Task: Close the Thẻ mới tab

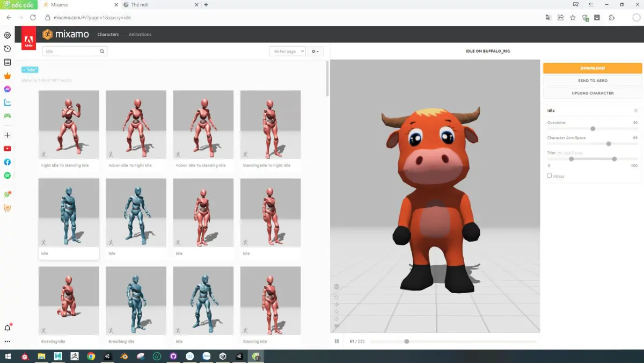Action: click(196, 4)
